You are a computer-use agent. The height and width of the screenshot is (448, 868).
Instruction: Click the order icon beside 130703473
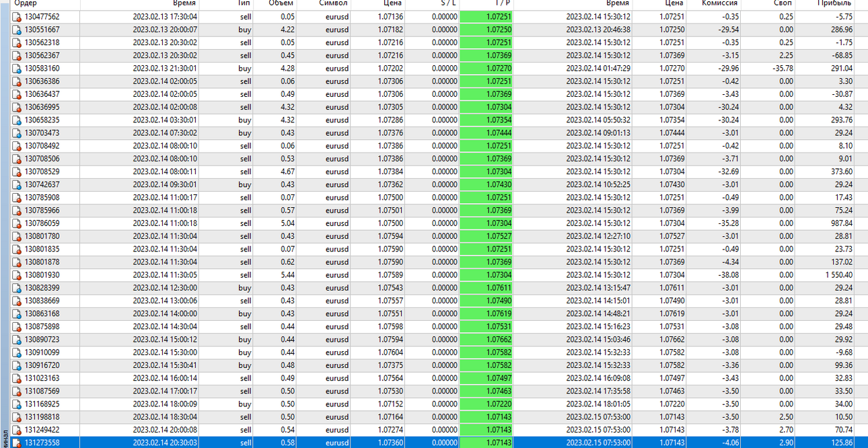tap(17, 133)
